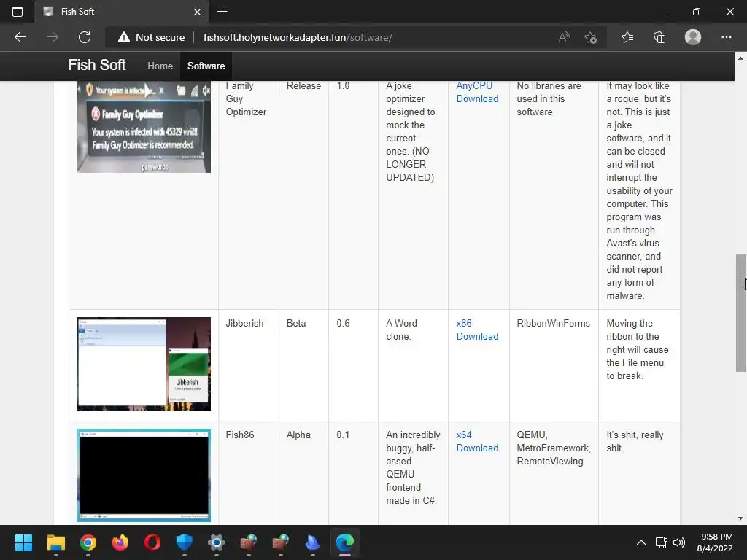This screenshot has height=560, width=747.
Task: Open Family Guy Optimizer screenshot thumbnail
Action: (144, 127)
